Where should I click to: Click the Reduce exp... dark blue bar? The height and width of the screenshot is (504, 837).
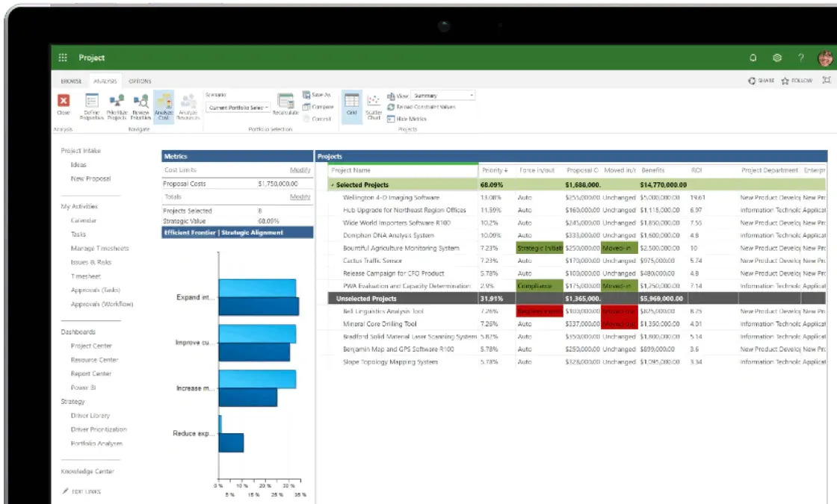[x=231, y=443]
